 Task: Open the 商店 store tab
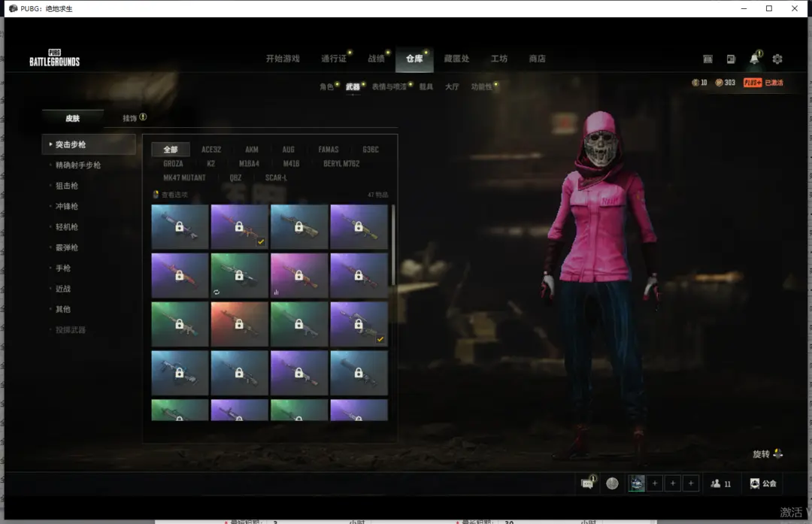tap(537, 59)
